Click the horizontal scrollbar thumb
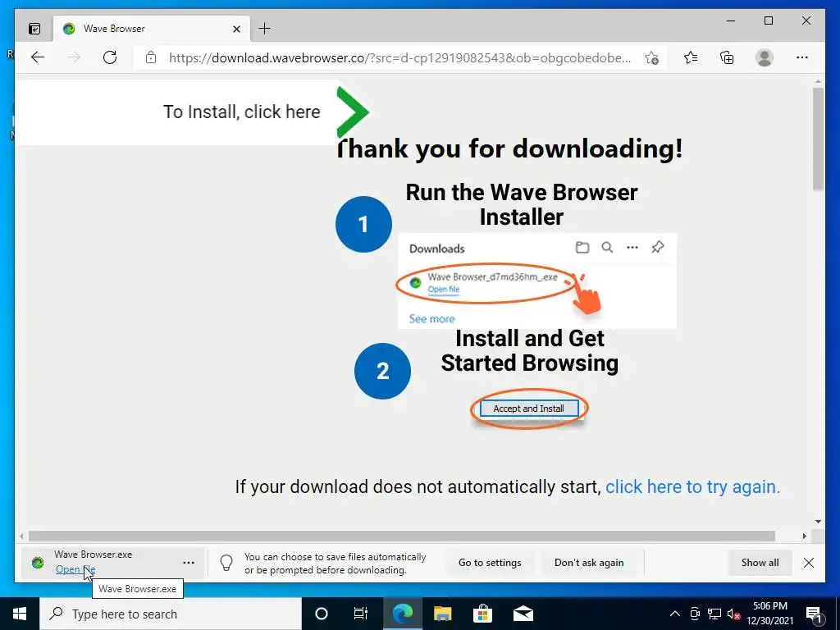Image resolution: width=840 pixels, height=630 pixels. 402,536
